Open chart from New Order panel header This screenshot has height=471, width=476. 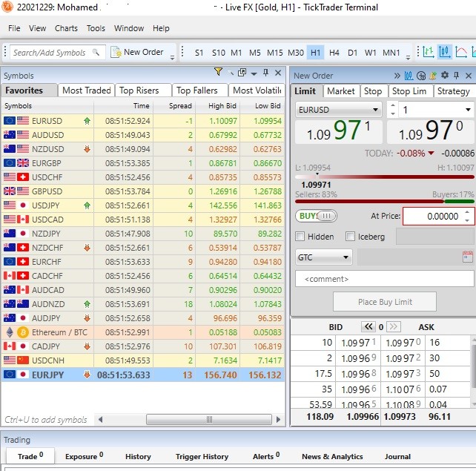pos(409,76)
